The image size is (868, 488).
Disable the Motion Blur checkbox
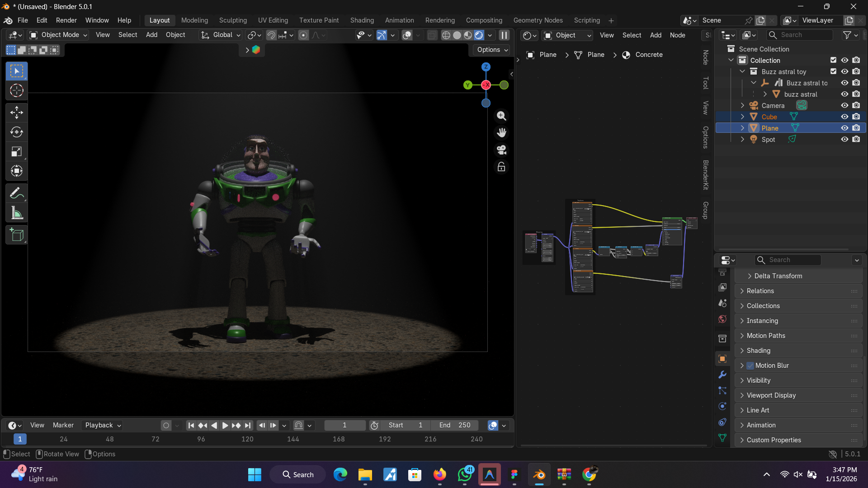click(x=750, y=366)
